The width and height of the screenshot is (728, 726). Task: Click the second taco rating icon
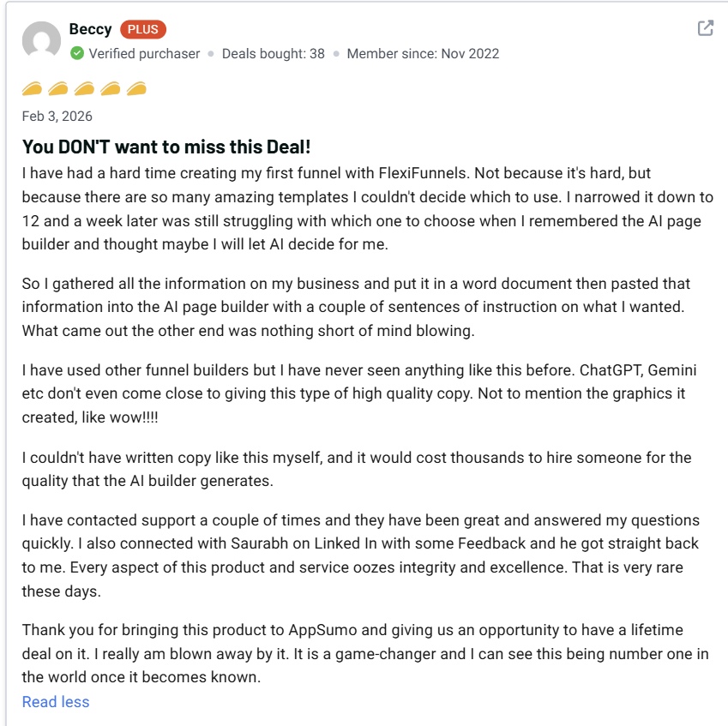click(x=58, y=88)
